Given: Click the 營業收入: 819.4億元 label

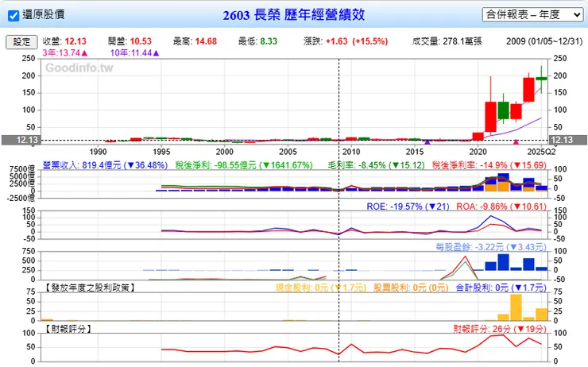Looking at the screenshot, I should 105,165.
